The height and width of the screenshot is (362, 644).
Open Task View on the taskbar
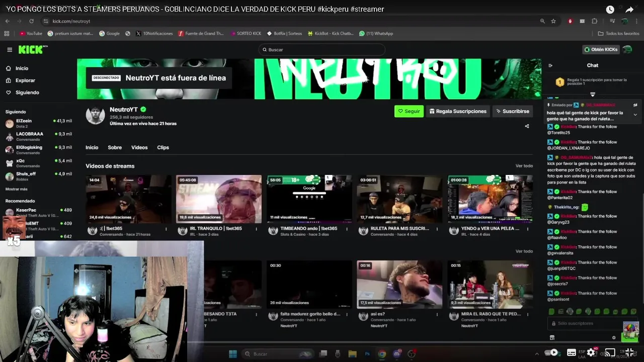(x=324, y=353)
